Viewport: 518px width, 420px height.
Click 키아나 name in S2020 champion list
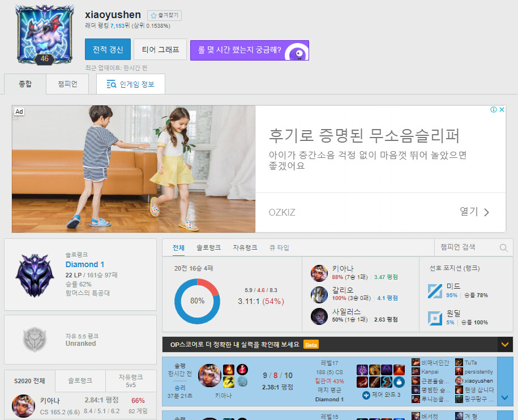pos(50,401)
